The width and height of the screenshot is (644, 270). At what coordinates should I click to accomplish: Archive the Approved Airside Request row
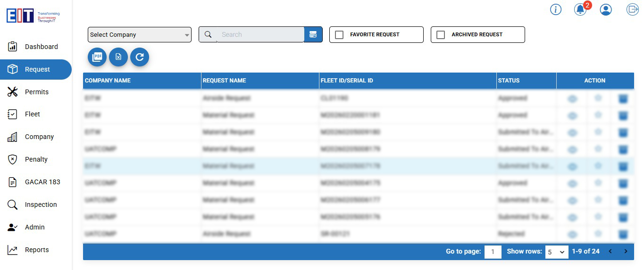coord(623,98)
